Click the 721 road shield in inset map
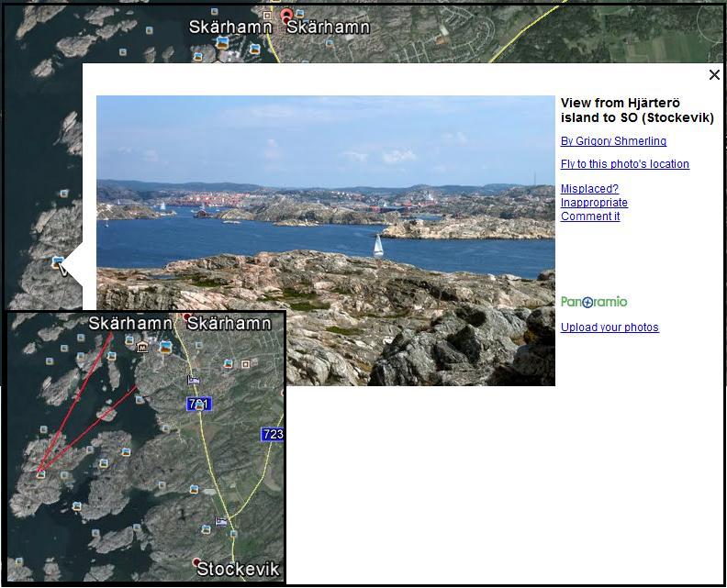Image resolution: width=727 pixels, height=588 pixels. [199, 404]
